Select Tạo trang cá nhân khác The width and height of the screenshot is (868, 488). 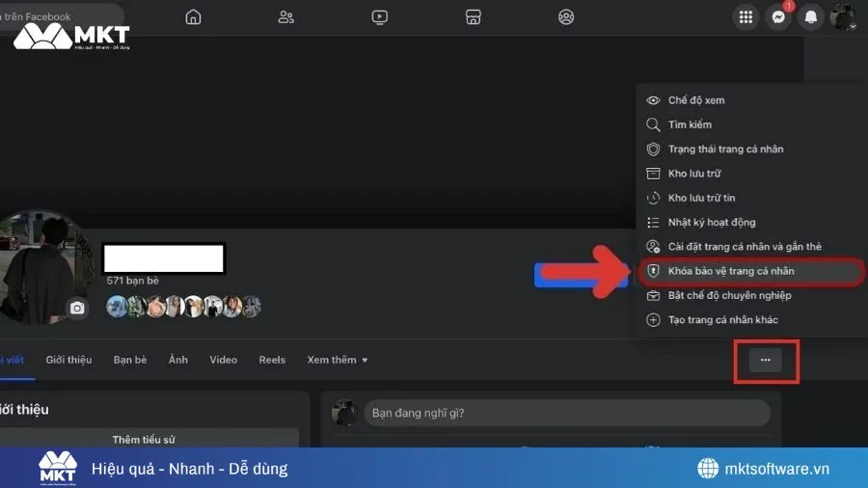pos(750,319)
